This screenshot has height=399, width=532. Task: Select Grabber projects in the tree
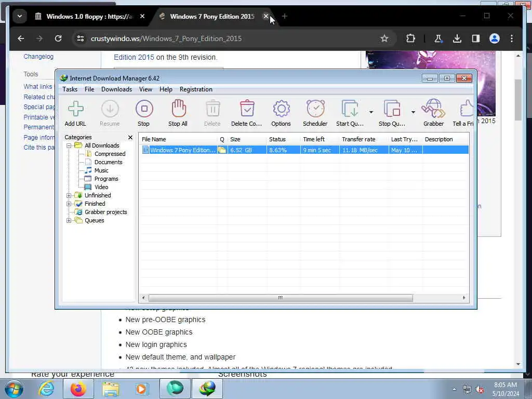pos(106,212)
